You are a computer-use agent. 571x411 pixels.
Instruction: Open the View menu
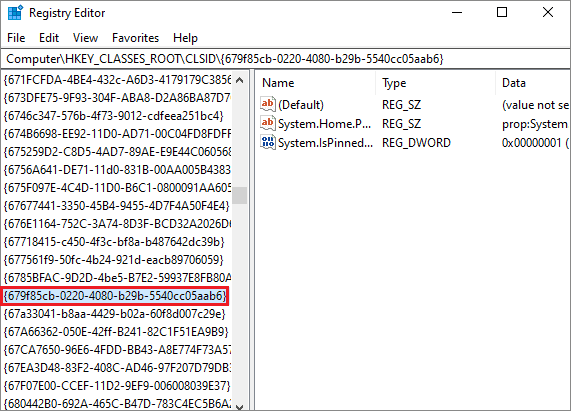[85, 38]
